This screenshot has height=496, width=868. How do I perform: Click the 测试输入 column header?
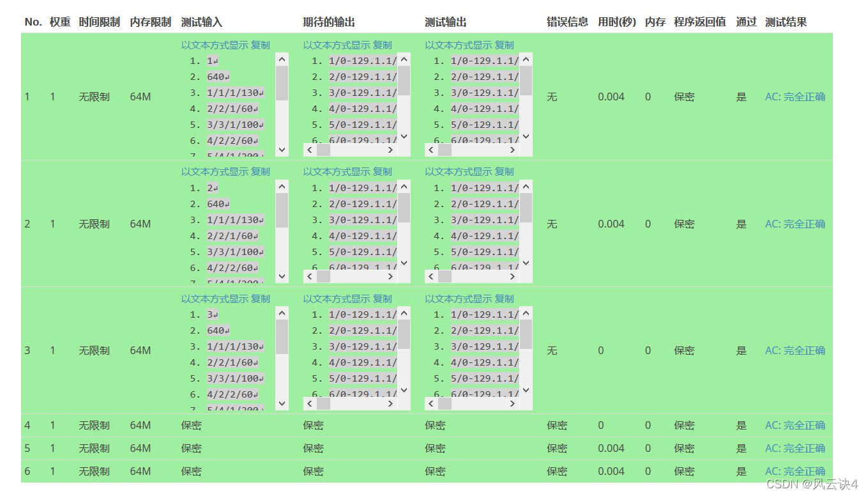[202, 22]
